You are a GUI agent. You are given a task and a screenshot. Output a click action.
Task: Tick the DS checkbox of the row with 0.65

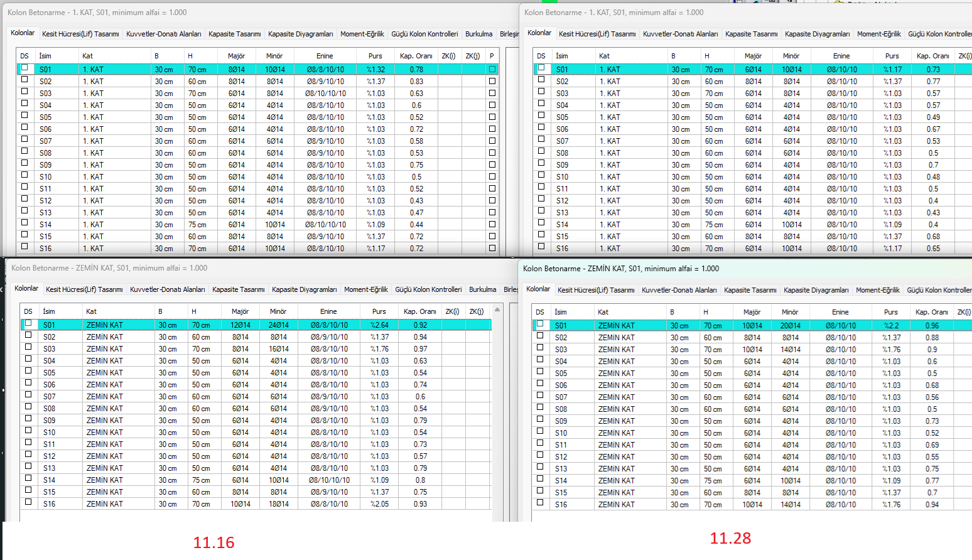pyautogui.click(x=541, y=247)
